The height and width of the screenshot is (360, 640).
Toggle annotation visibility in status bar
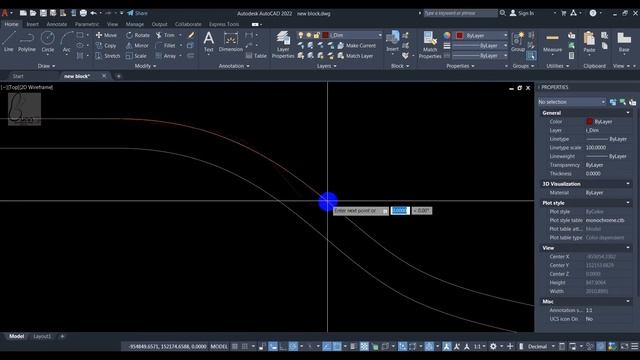pyautogui.click(x=447, y=347)
